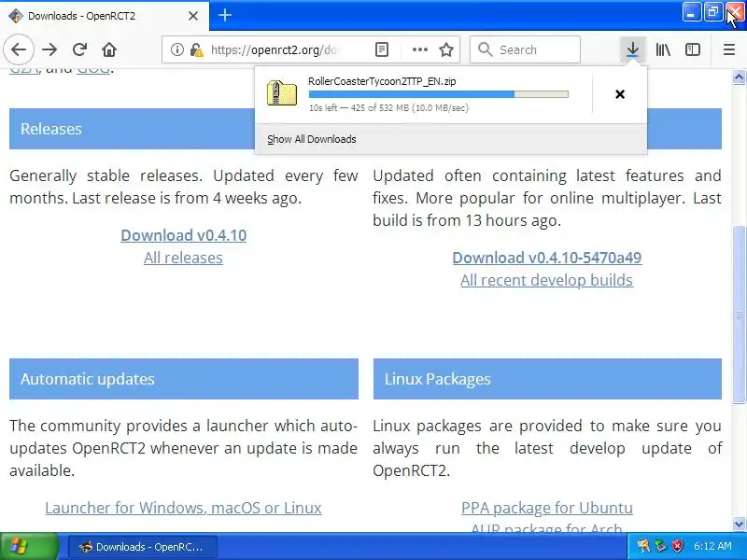Open the Windows Start button
Viewport: 747px width, 560px height.
pos(29,546)
